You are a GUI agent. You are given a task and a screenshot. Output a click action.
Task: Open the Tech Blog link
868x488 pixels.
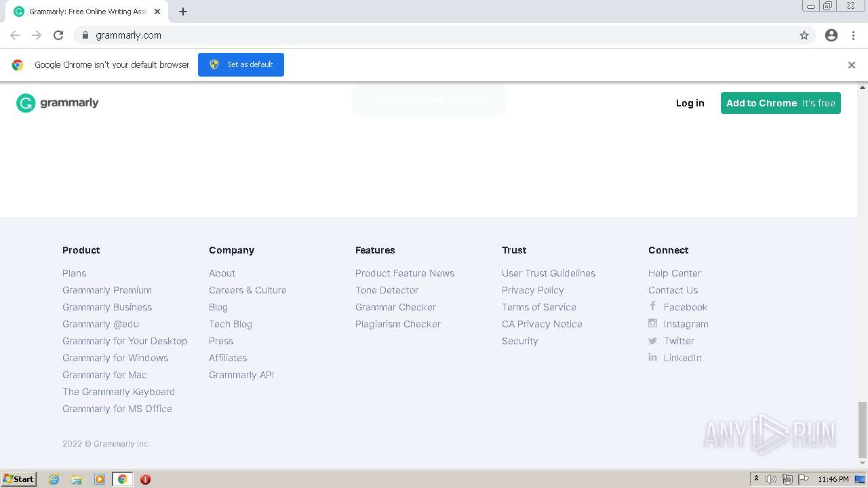(231, 324)
